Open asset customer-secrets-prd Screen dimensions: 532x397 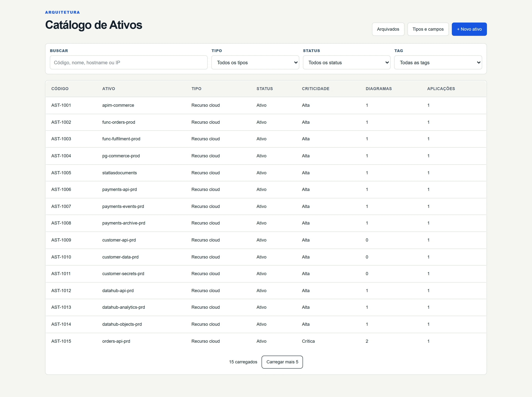coord(123,274)
